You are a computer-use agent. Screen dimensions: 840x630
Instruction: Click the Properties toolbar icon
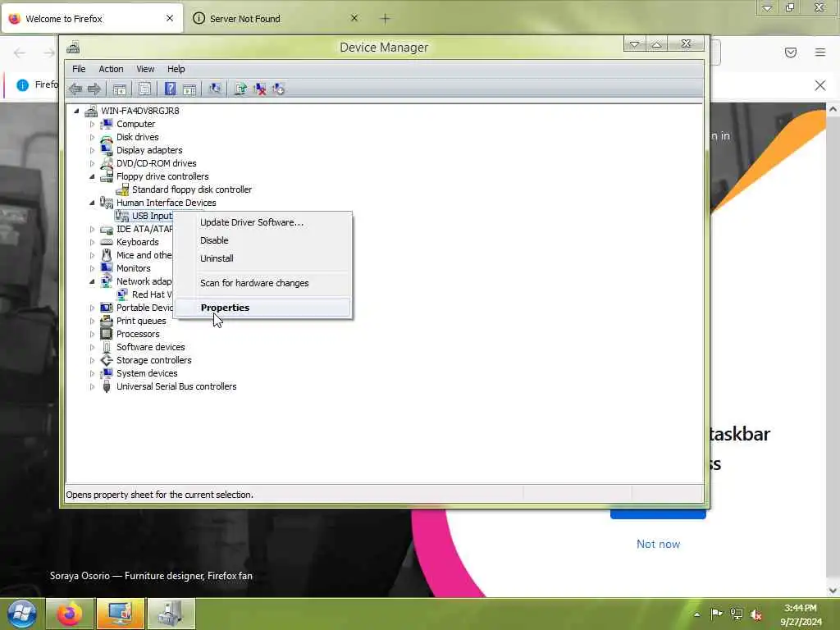144,89
